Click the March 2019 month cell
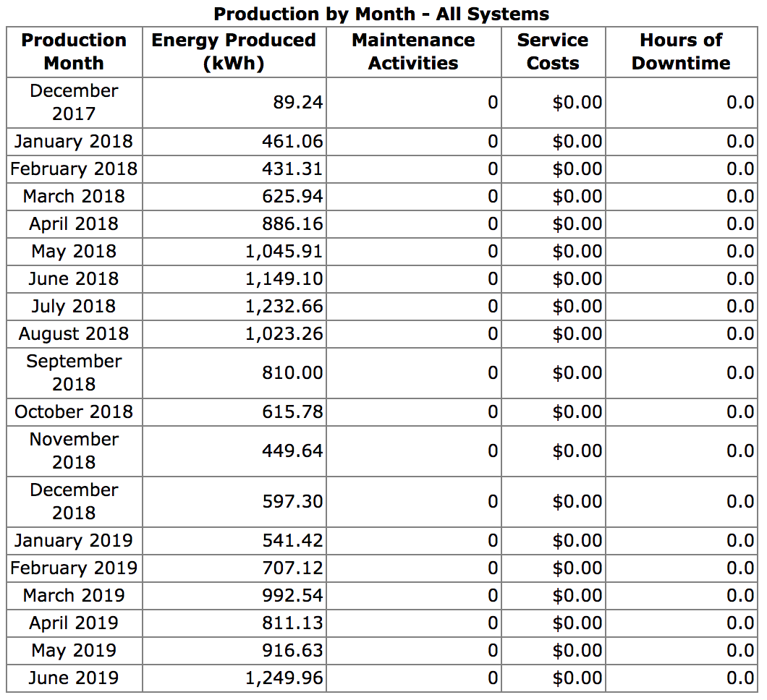This screenshot has width=767, height=700. pyautogui.click(x=74, y=595)
